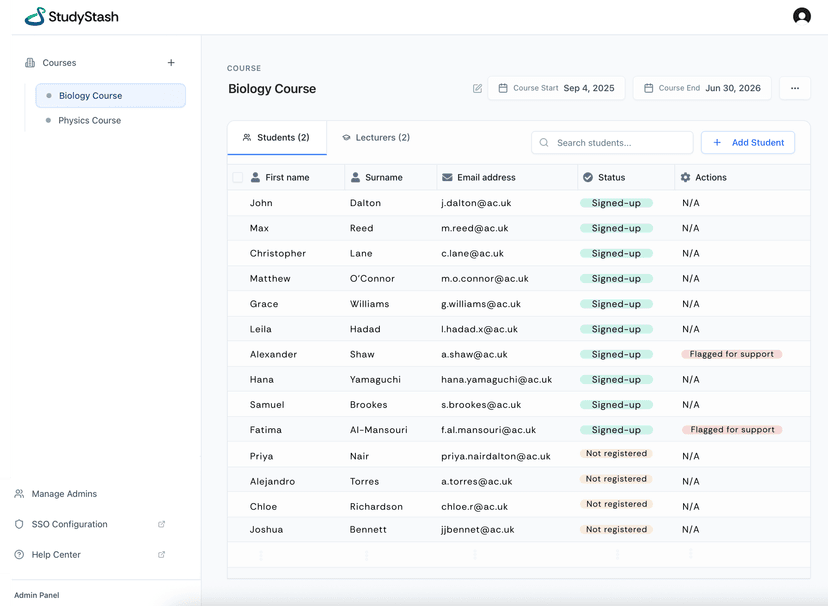
Task: Click the Manage Admins people icon
Action: (19, 494)
